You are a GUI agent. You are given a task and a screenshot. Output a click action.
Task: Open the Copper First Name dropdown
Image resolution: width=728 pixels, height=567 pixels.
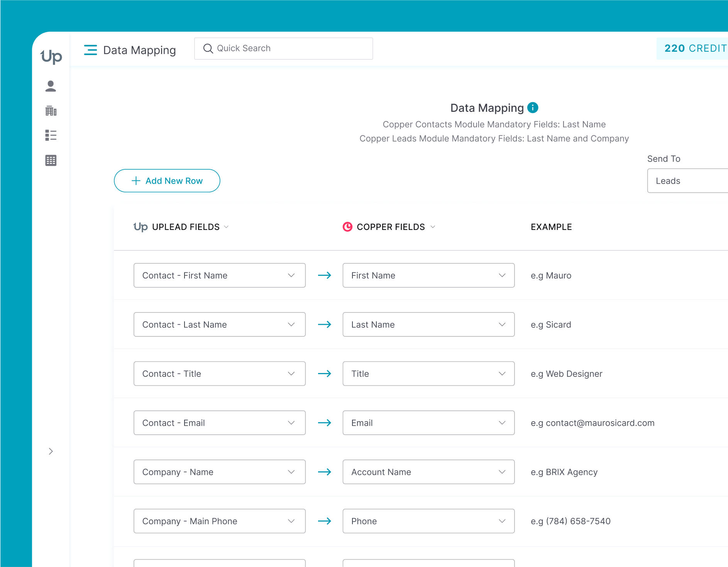click(x=428, y=275)
